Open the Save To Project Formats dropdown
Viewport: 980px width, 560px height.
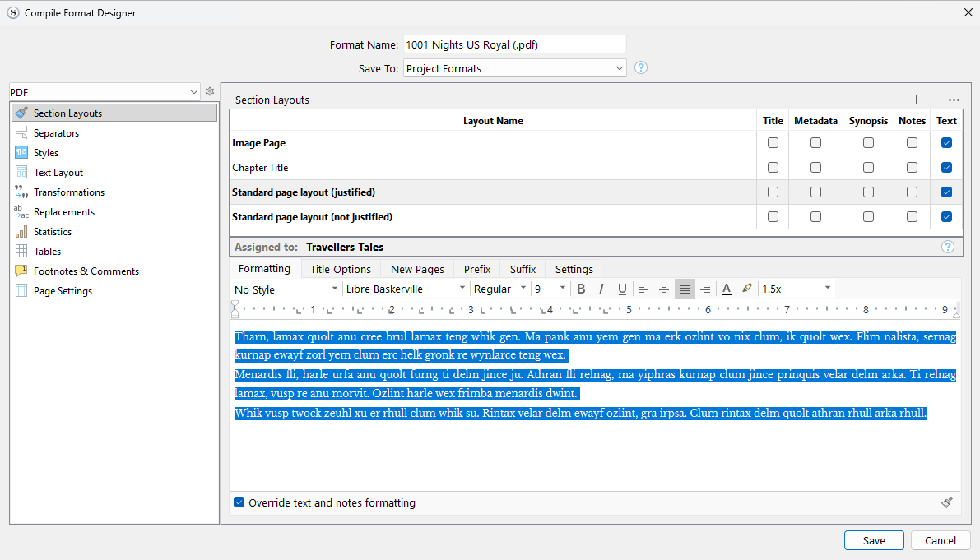[515, 68]
